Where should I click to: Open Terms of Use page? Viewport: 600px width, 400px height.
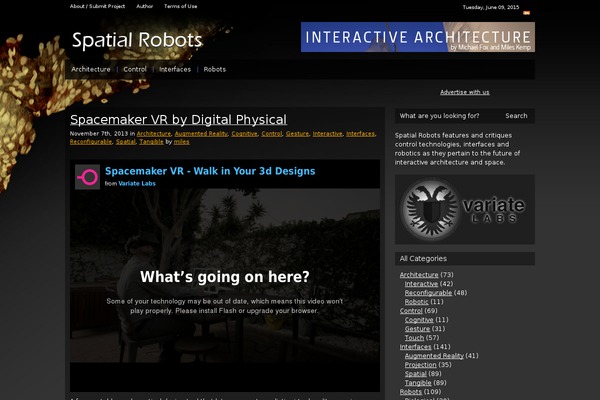[181, 6]
